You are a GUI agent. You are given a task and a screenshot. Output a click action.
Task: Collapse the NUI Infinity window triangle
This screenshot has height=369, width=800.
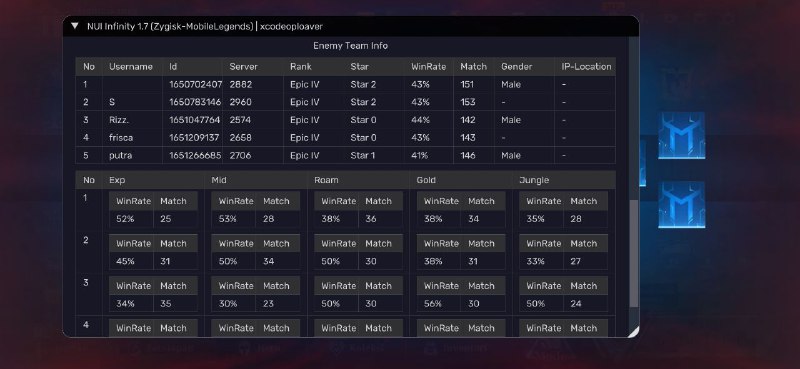75,26
